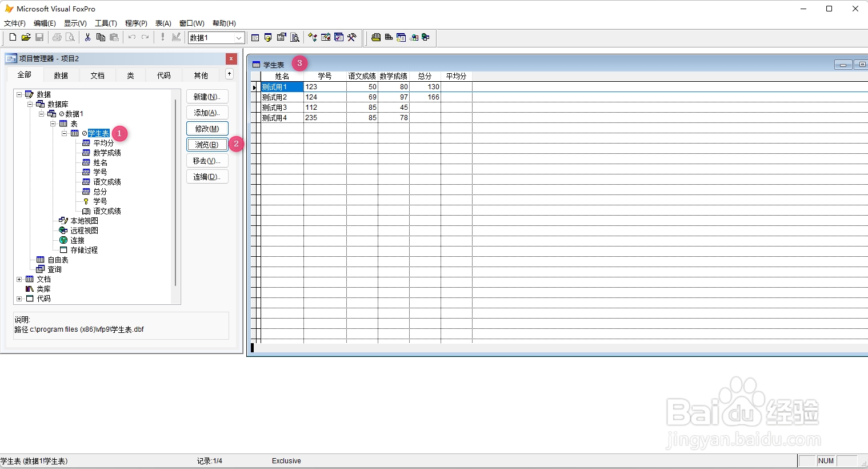868x469 pixels.
Task: Click the Paste clipboard icon
Action: coord(114,37)
